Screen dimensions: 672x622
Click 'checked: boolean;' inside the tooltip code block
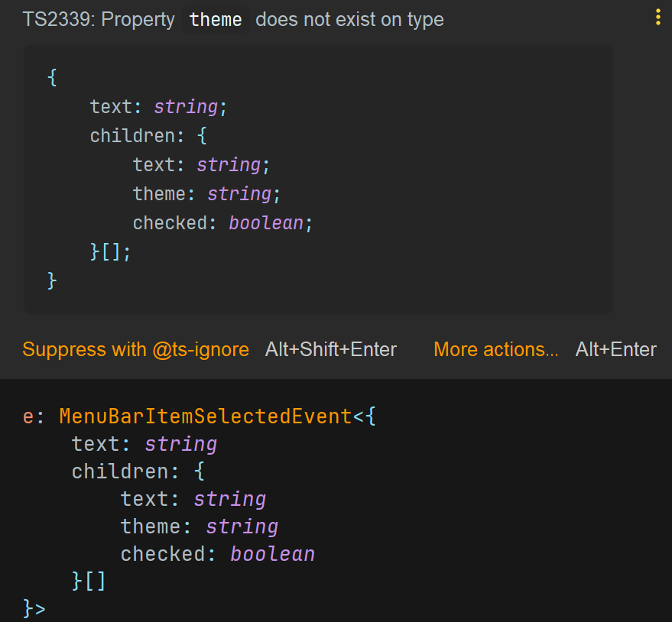click(222, 223)
